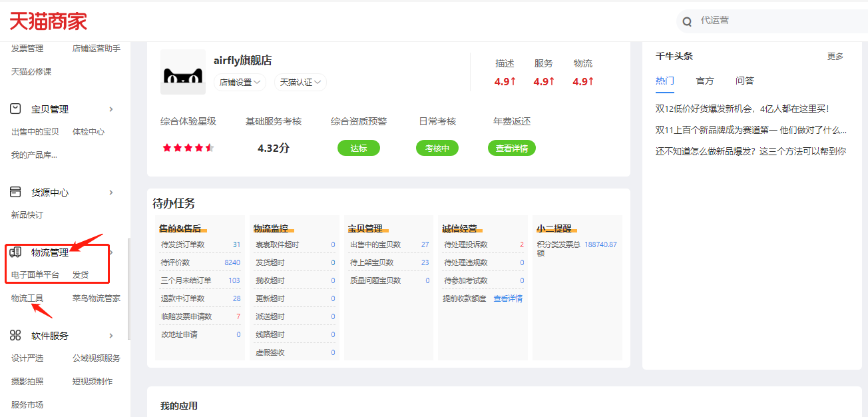The width and height of the screenshot is (868, 417).
Task: Click the 改地址申请 row
Action: 200,334
